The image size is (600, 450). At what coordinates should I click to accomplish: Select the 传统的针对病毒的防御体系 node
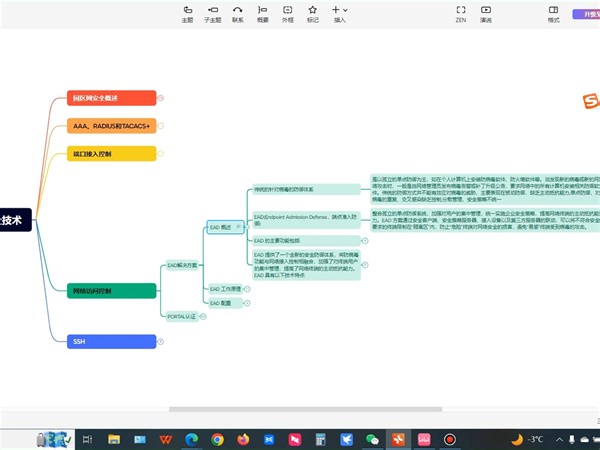tap(307, 189)
